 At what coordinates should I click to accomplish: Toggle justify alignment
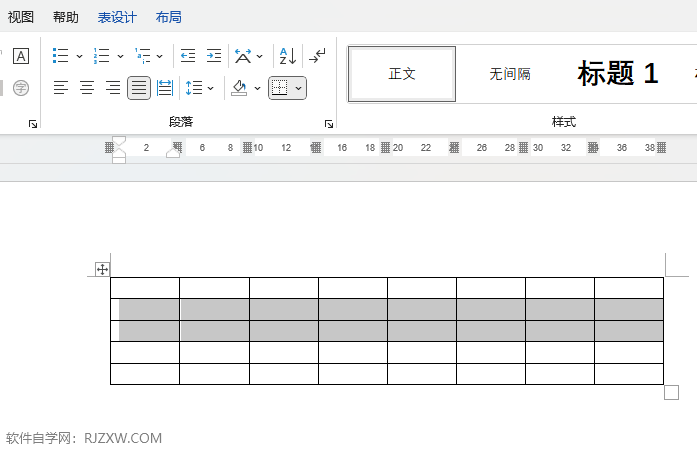tap(139, 88)
